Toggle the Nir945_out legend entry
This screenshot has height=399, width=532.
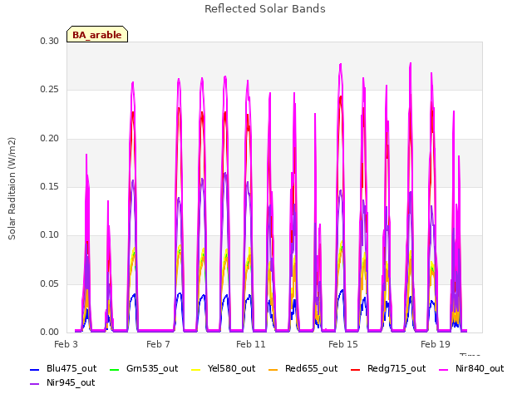(63, 383)
